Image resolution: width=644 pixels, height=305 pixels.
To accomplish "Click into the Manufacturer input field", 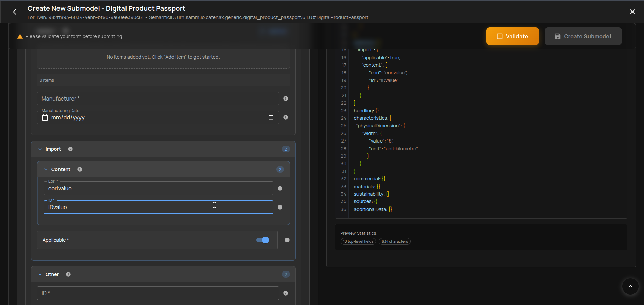I will click(158, 99).
